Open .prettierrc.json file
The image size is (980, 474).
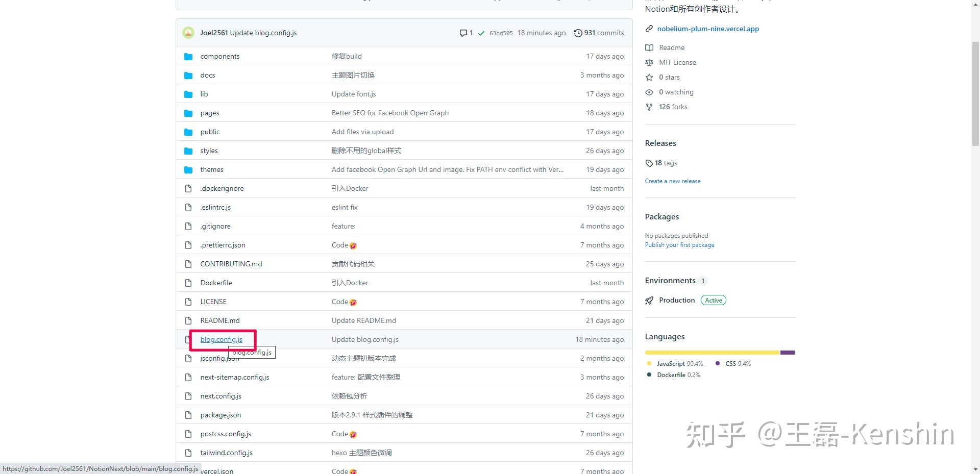[x=223, y=245]
